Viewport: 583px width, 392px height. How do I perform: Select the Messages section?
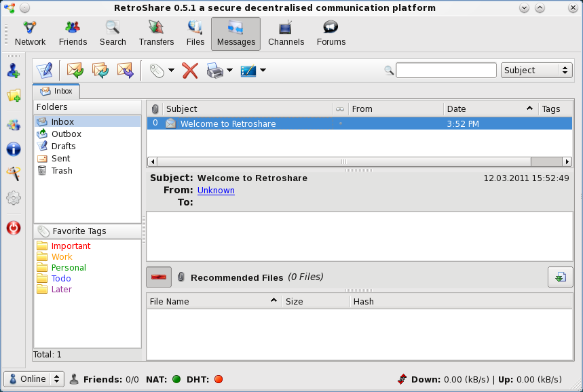(x=236, y=34)
